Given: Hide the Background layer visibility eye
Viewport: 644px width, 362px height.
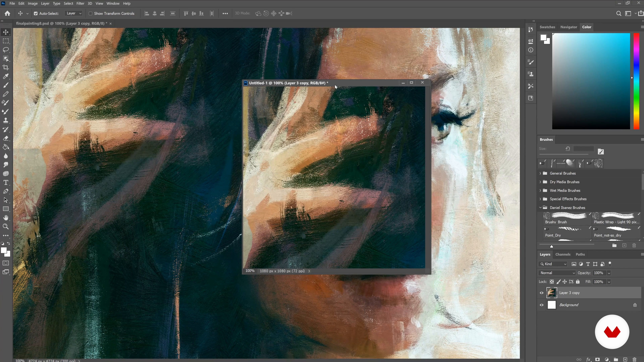Looking at the screenshot, I should click(542, 305).
